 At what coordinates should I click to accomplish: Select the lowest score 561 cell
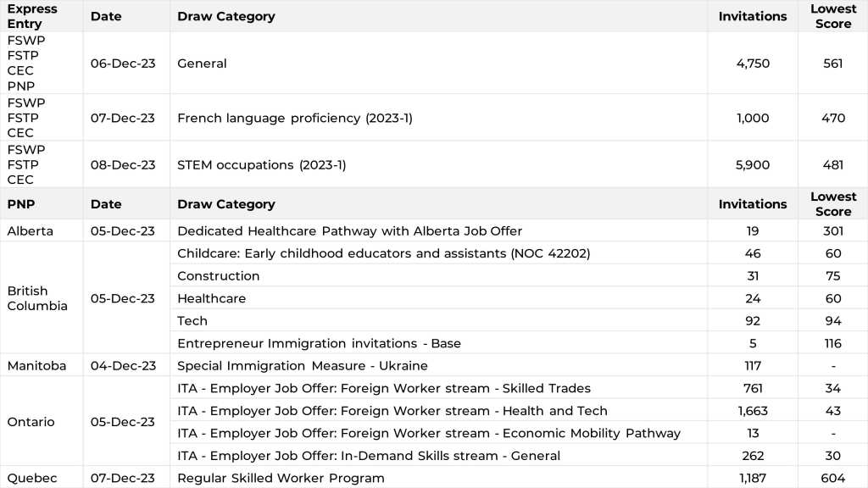pos(832,64)
